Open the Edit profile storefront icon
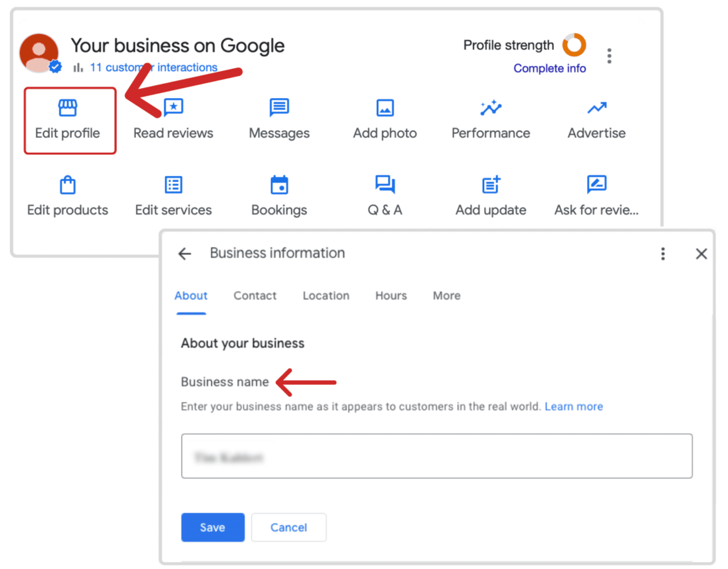The width and height of the screenshot is (728, 569). (68, 107)
